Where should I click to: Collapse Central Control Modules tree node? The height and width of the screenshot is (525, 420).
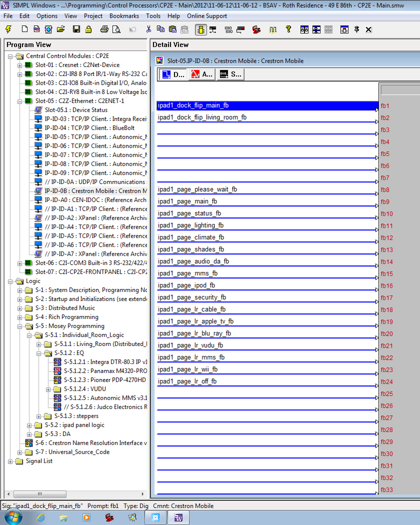10,56
